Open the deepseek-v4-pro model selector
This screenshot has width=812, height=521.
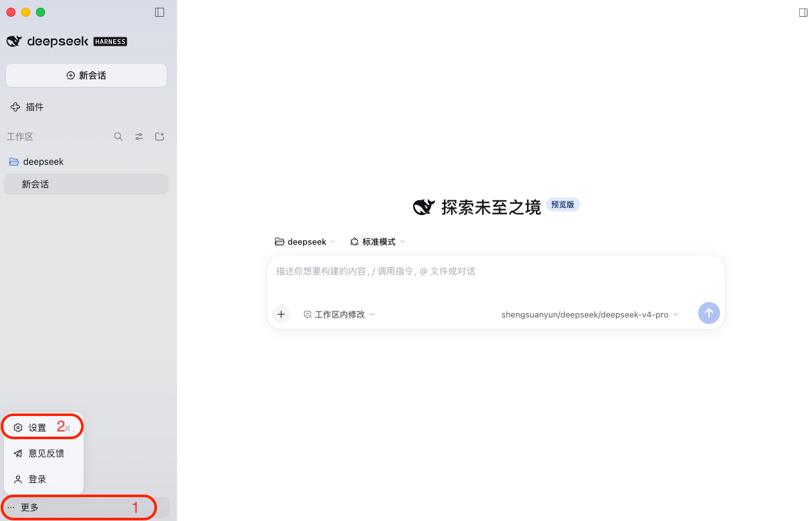pyautogui.click(x=589, y=314)
